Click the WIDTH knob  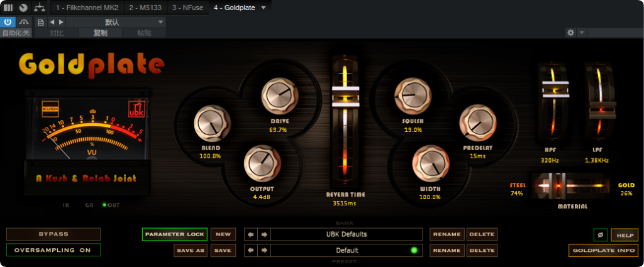coord(430,164)
